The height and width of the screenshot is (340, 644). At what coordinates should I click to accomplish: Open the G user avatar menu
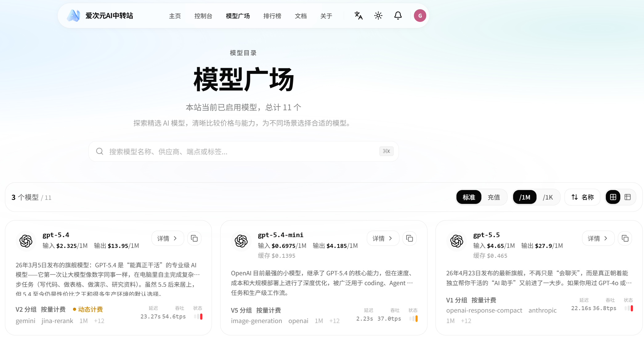click(x=420, y=16)
